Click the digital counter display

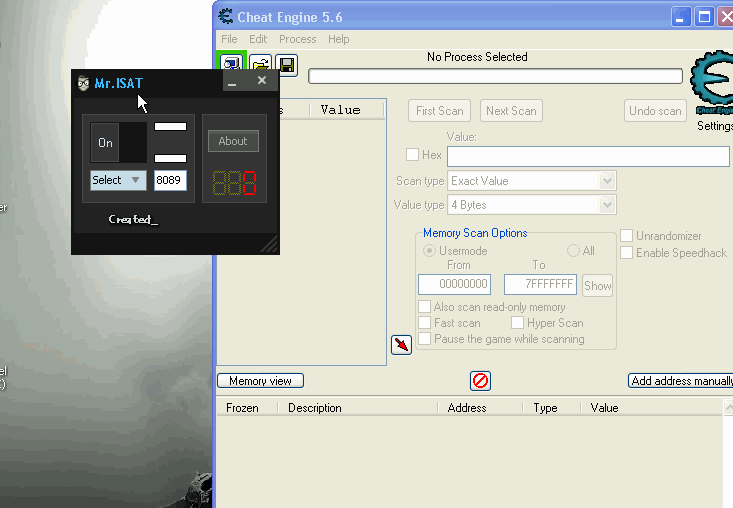pos(234,183)
